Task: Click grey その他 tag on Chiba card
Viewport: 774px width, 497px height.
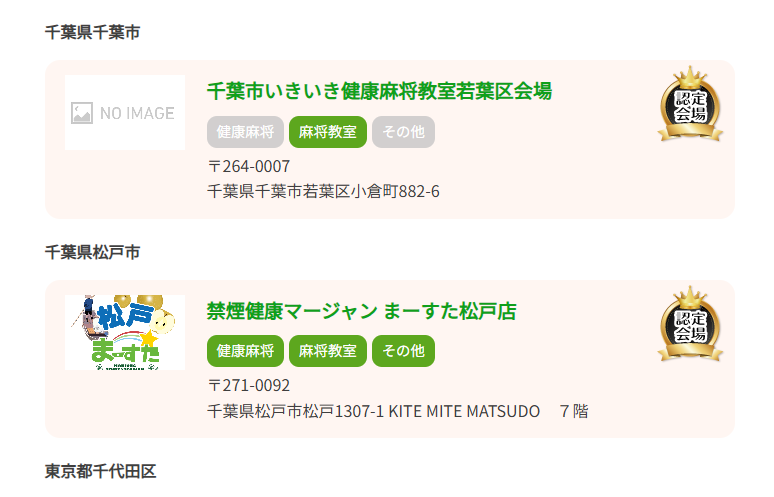Action: (x=403, y=132)
